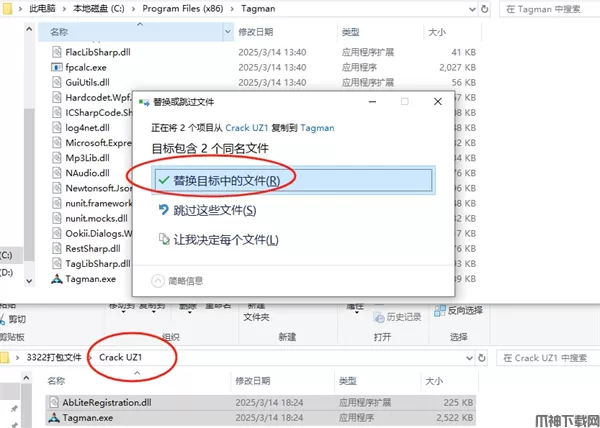Click the 56 KB size of GuiUtils.dll
Viewport: 600px width, 428px height.
464,82
